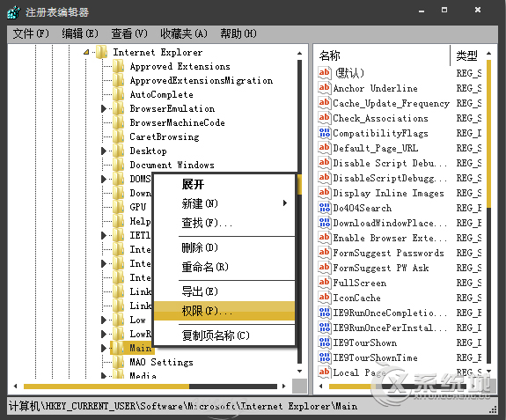Click tree pane scroll-up arrow

300,53
